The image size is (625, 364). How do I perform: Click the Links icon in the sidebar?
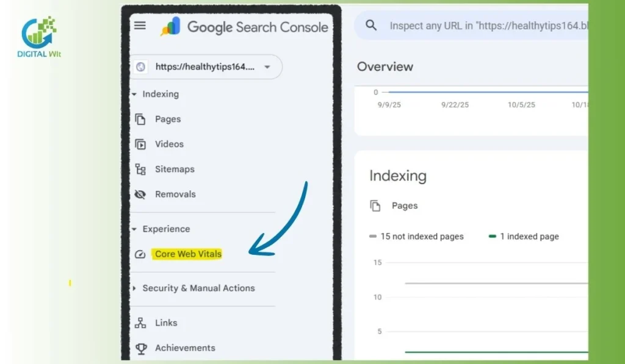pyautogui.click(x=140, y=323)
